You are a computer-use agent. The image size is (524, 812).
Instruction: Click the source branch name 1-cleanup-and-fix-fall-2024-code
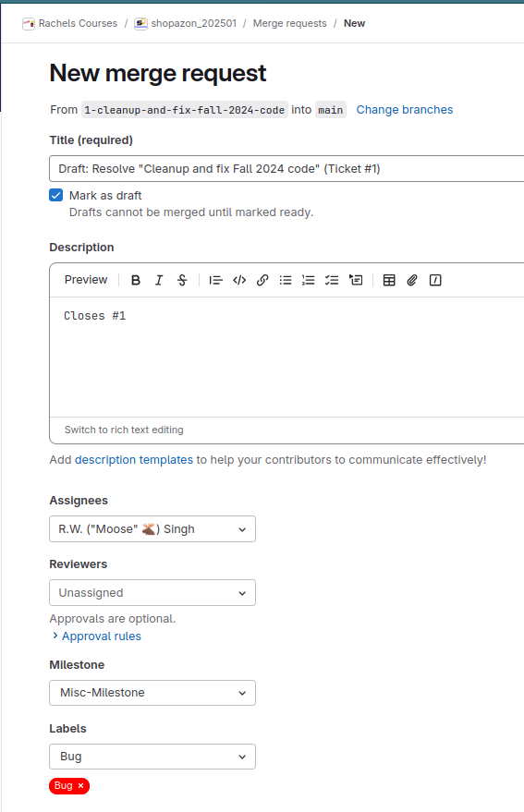185,110
